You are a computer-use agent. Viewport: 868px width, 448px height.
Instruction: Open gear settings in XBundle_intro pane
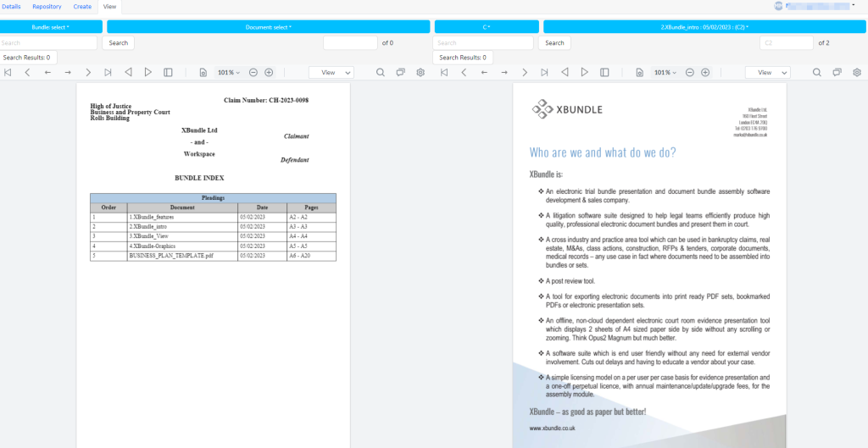[858, 73]
